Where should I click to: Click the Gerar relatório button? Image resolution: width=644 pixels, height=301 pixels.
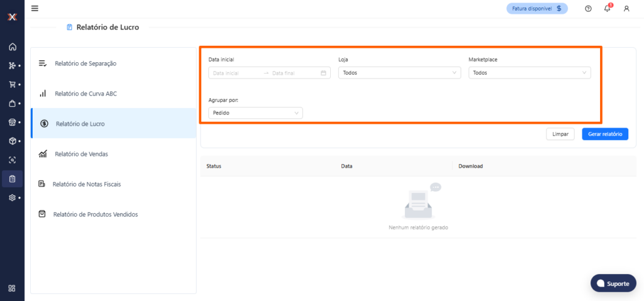tap(604, 134)
